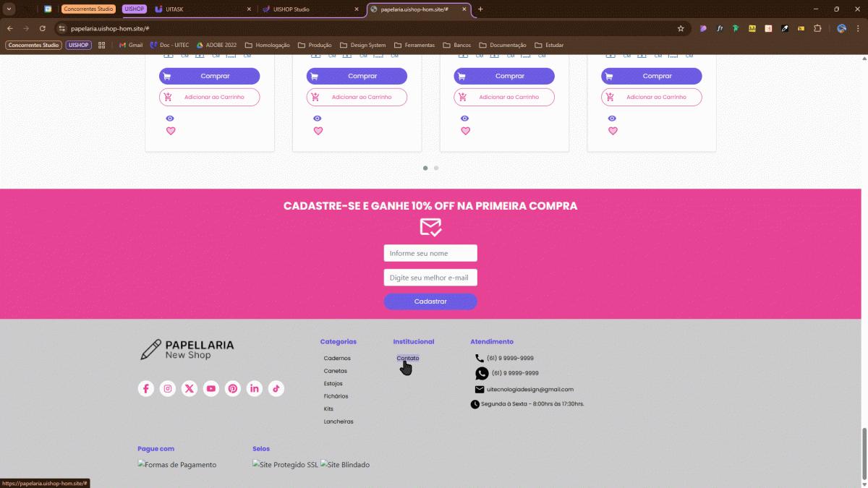The image size is (868, 488).
Task: Click the TikTok social icon
Action: click(x=276, y=389)
